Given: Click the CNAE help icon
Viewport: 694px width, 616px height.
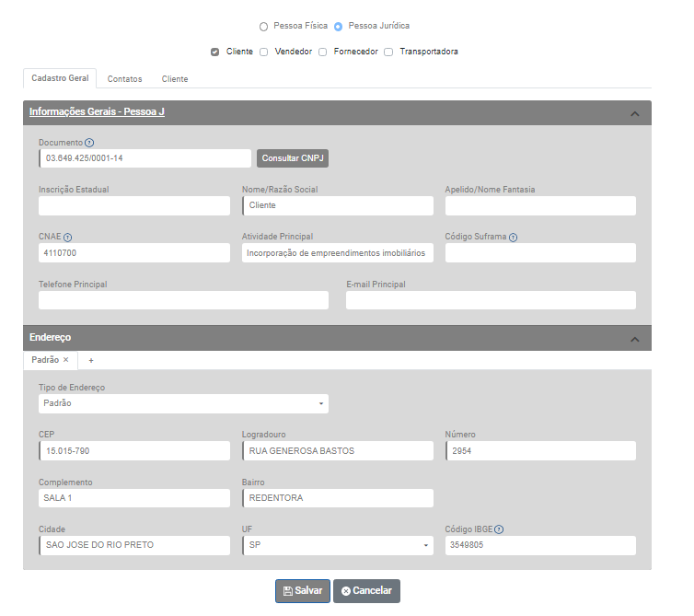Looking at the screenshot, I should coord(68,237).
